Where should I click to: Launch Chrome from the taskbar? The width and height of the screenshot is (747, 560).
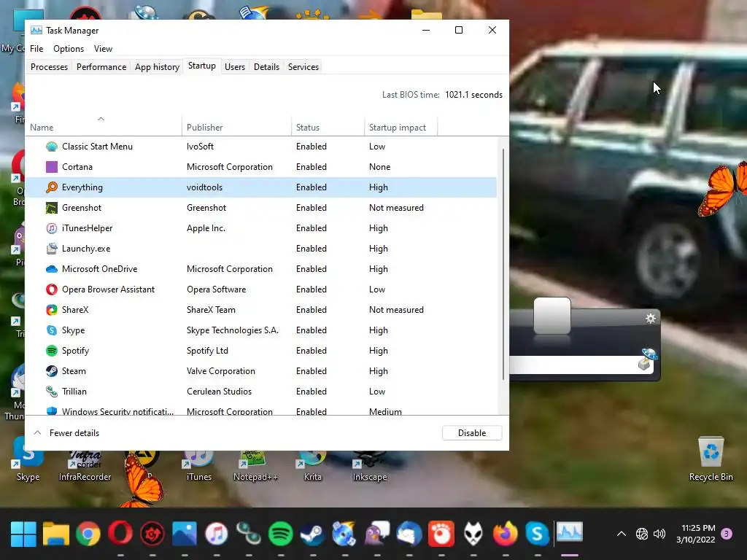pos(88,534)
